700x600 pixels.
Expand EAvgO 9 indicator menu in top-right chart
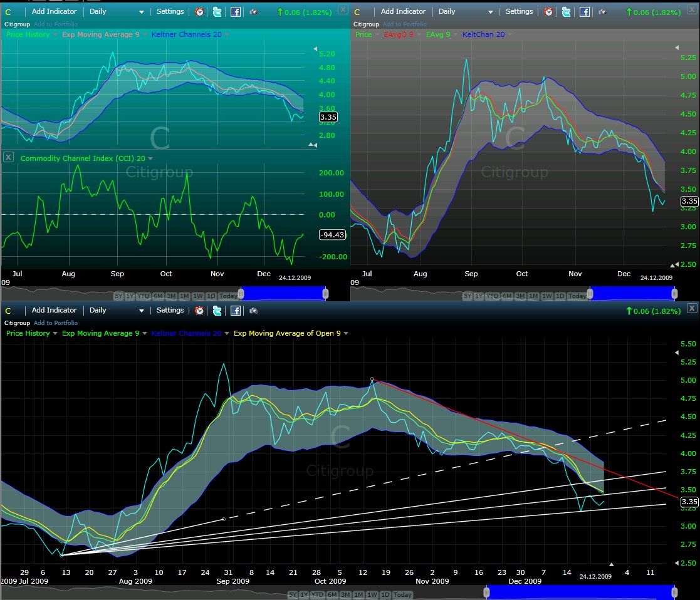(419, 35)
